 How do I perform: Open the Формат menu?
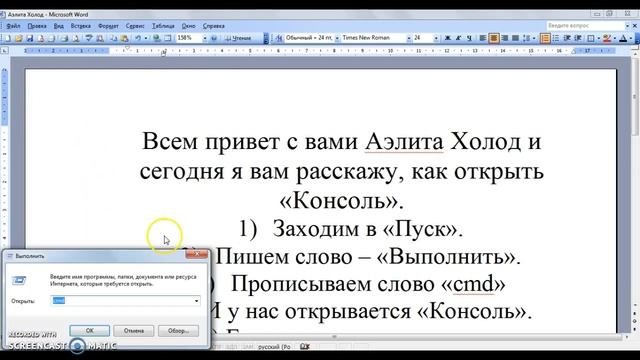click(108, 26)
